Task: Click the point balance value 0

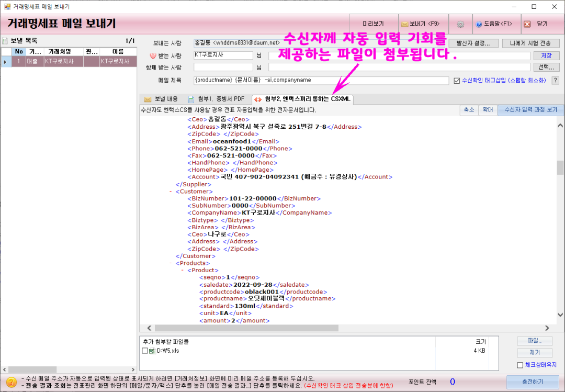Action: click(453, 382)
